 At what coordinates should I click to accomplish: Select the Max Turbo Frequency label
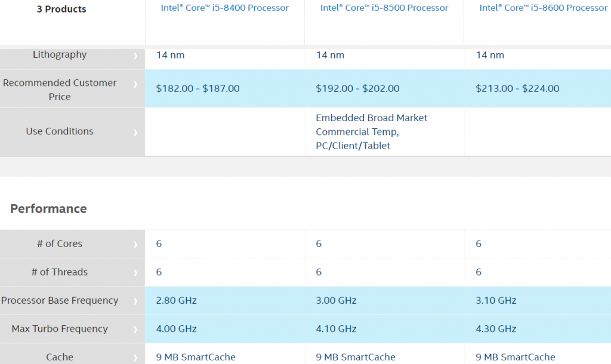pos(60,329)
